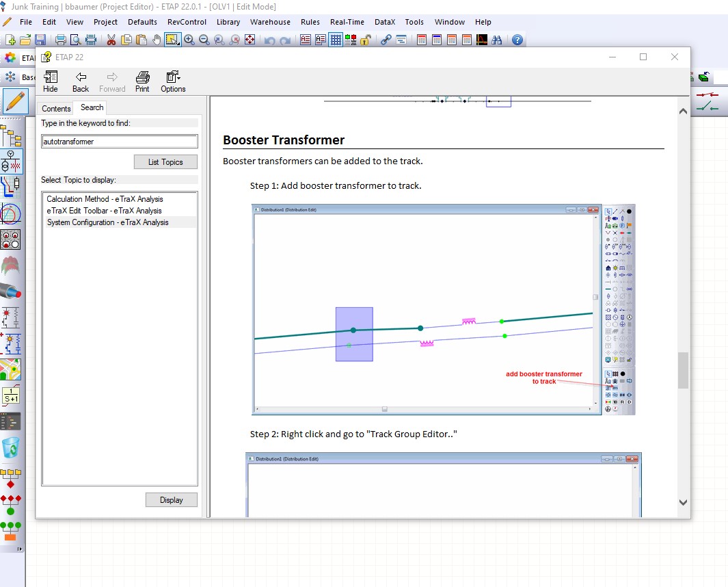Screen dimensions: 728x587
Task: Open the user-defined dynamic model 1/S+1 icon
Action: 11,395
